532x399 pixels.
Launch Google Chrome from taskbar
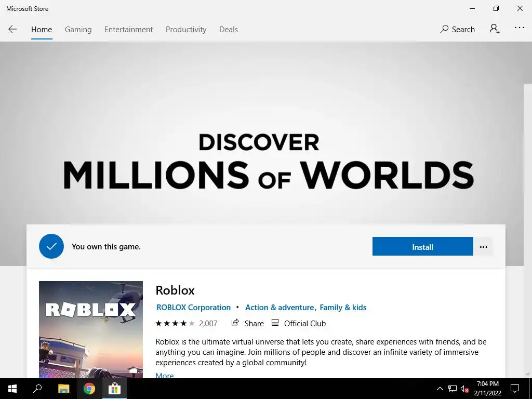(89, 389)
